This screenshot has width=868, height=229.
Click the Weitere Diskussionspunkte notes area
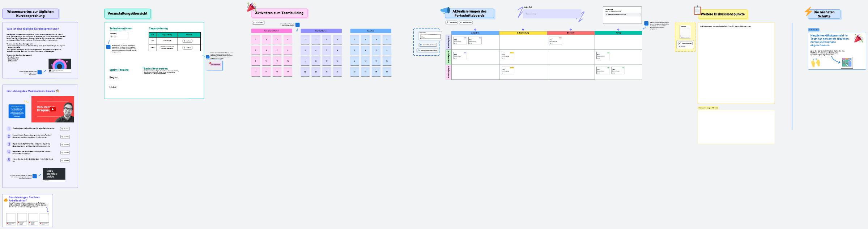[736, 65]
